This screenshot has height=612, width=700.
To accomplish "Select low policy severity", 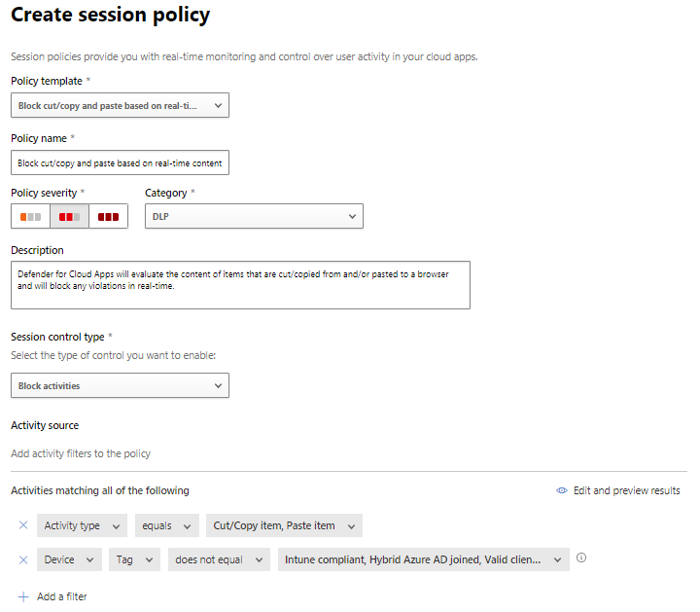I will tap(30, 216).
